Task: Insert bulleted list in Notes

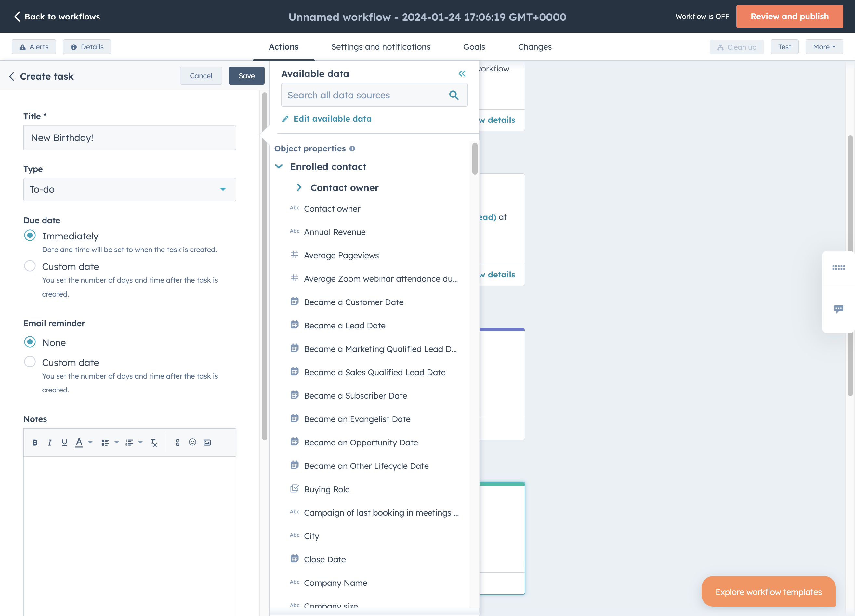Action: tap(105, 443)
